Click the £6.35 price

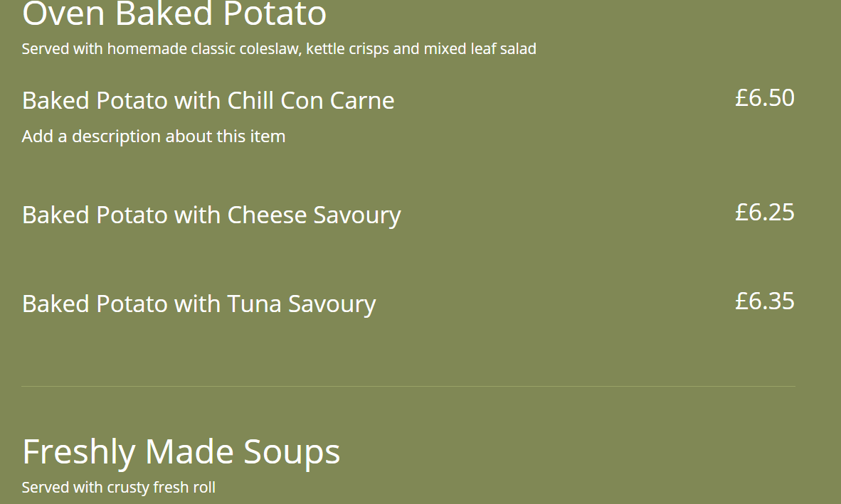[x=764, y=301]
